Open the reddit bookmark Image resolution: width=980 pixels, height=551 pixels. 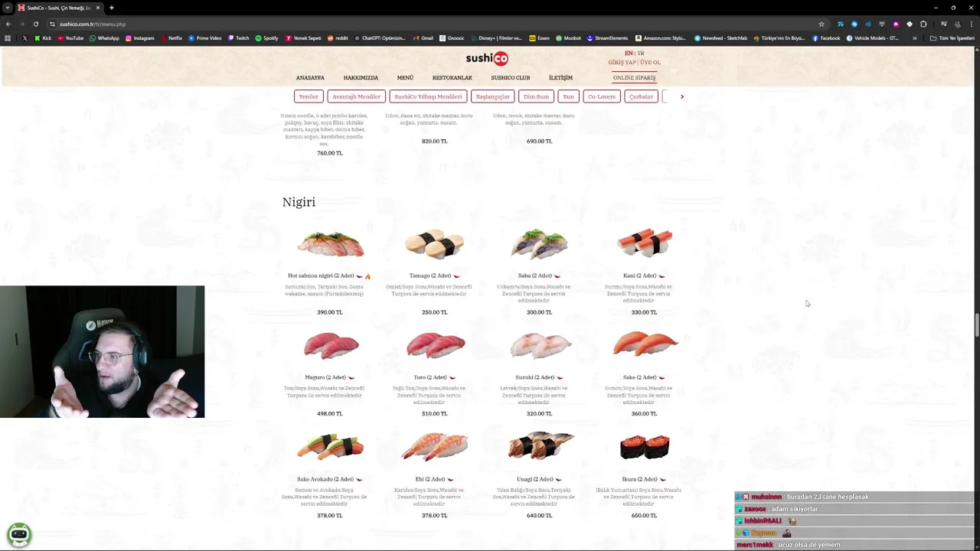pos(337,38)
